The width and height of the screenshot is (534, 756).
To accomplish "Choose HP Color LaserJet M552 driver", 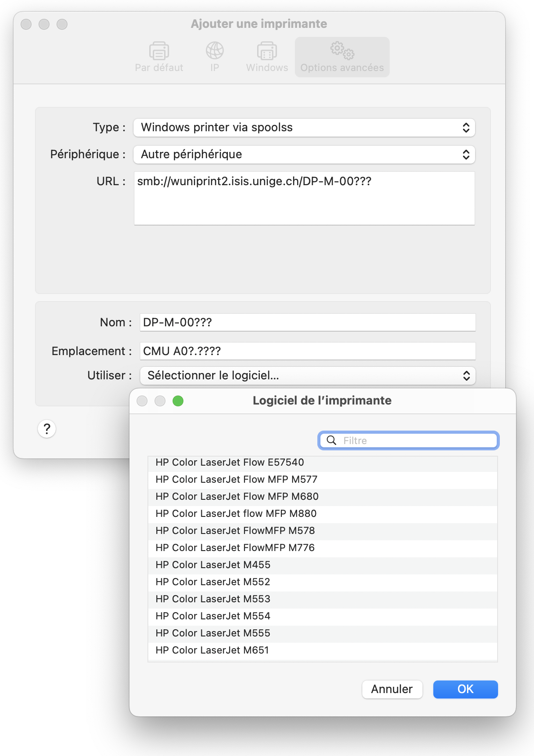I will (322, 583).
